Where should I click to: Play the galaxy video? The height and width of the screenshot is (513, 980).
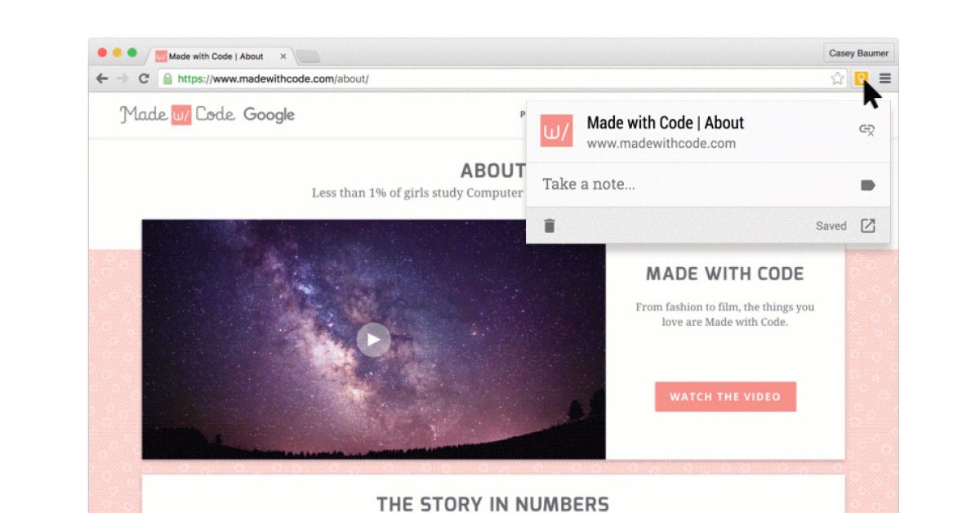click(373, 339)
